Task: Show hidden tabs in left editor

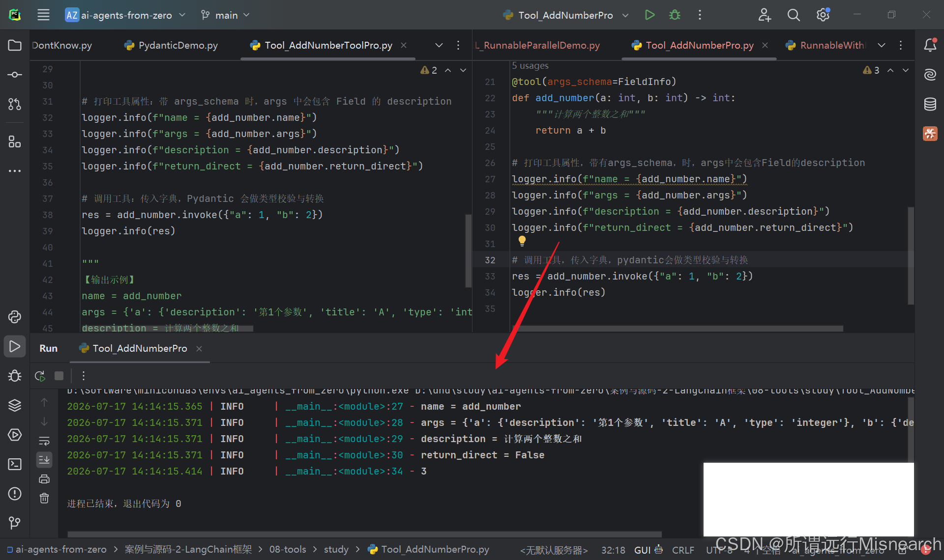Action: click(x=439, y=45)
